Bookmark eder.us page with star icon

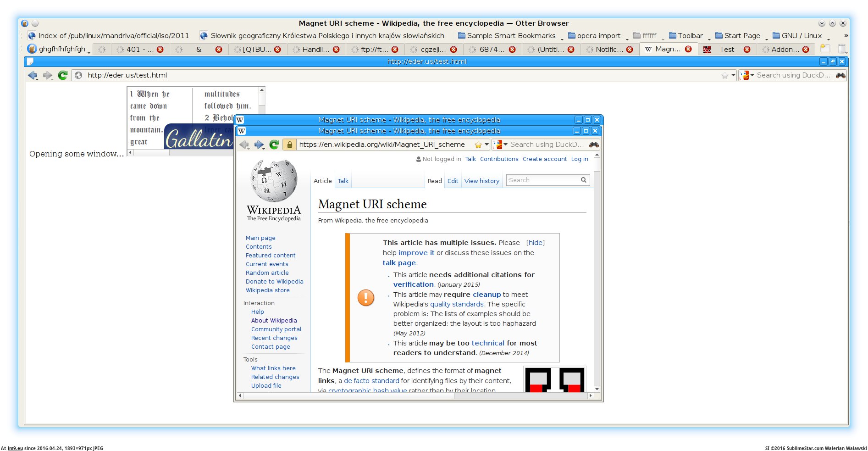[x=724, y=76]
